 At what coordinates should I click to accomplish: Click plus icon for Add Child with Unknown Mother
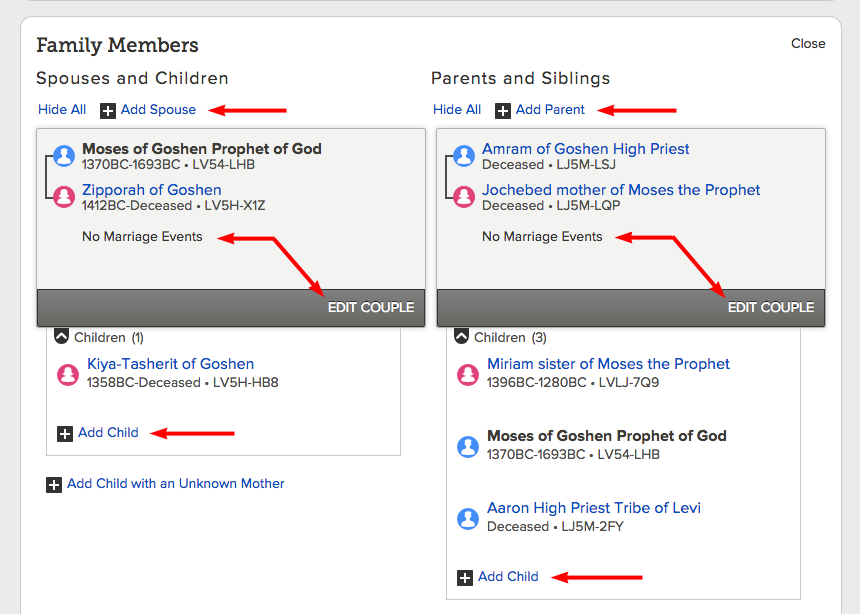pyautogui.click(x=54, y=485)
